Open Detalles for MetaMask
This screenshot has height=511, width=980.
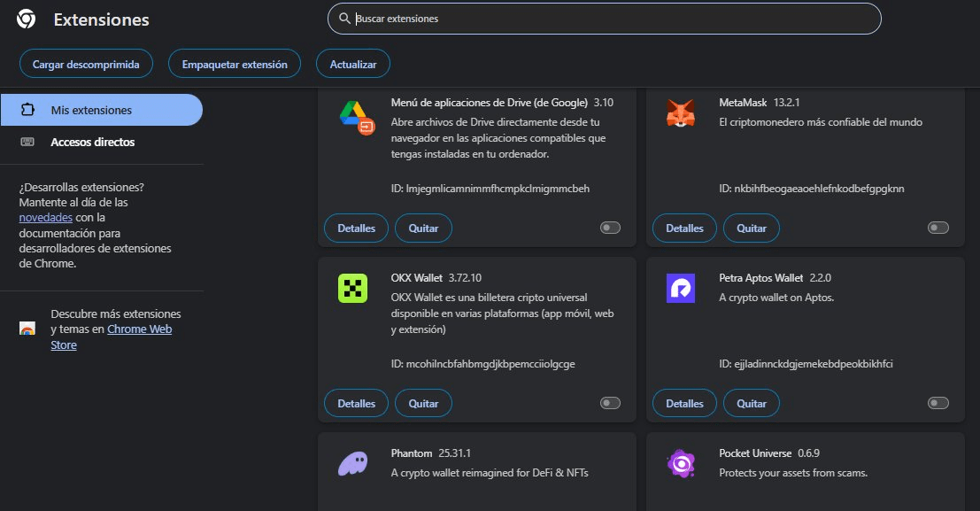pos(684,228)
